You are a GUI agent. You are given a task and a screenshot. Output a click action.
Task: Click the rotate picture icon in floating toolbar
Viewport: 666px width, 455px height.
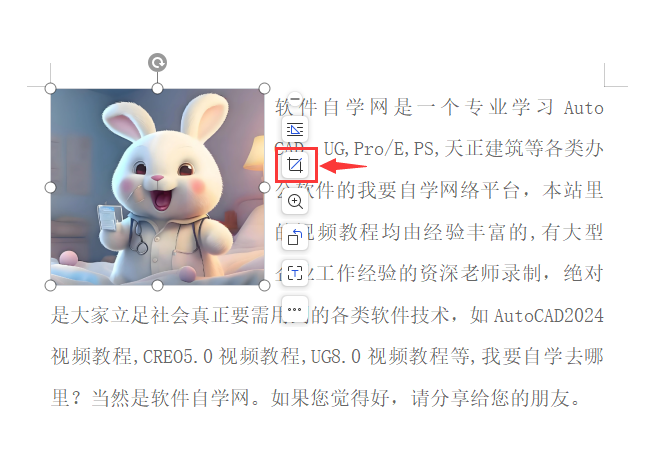tap(295, 237)
